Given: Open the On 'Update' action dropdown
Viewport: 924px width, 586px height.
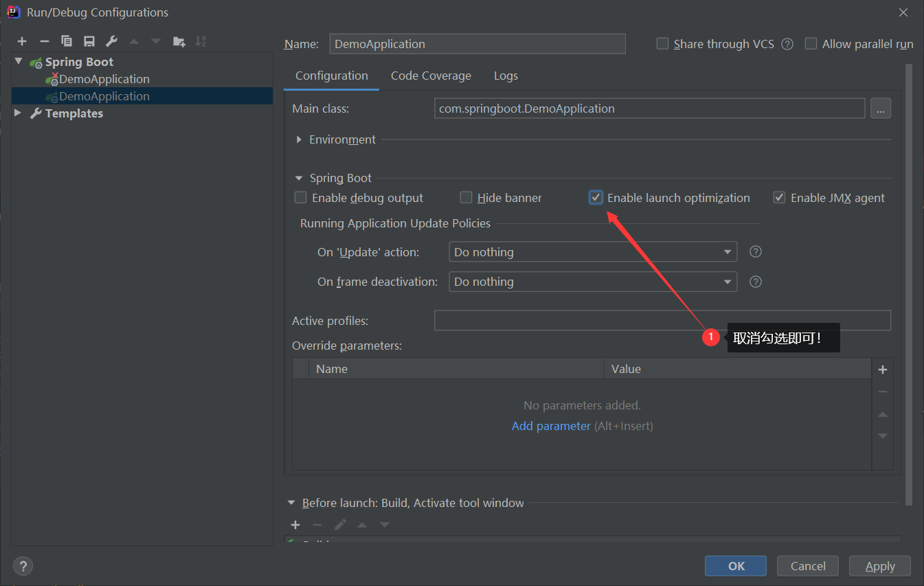Looking at the screenshot, I should pyautogui.click(x=727, y=251).
